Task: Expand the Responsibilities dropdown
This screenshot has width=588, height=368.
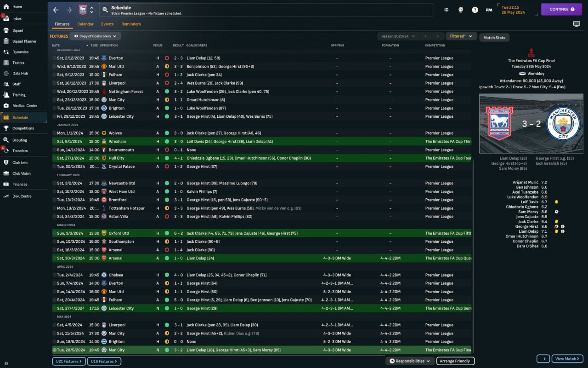Action: [410, 361]
